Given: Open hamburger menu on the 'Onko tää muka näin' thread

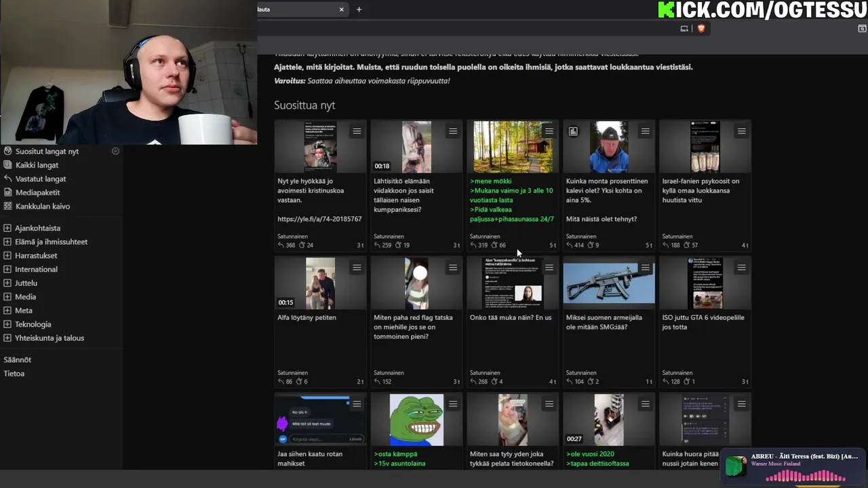Looking at the screenshot, I should point(549,268).
